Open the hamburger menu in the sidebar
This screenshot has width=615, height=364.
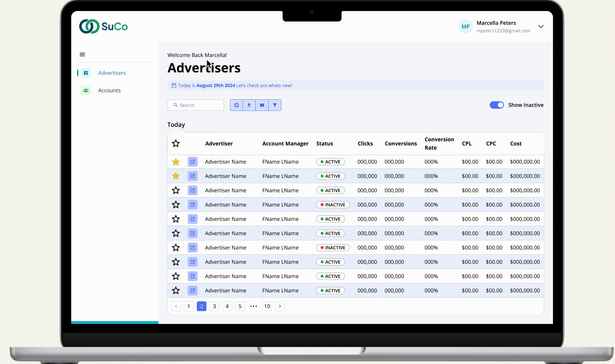(82, 54)
